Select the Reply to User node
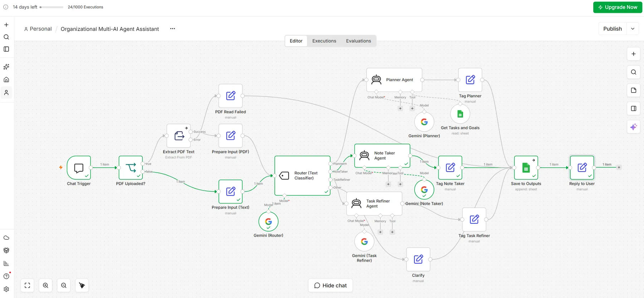This screenshot has height=298, width=644. [x=582, y=168]
